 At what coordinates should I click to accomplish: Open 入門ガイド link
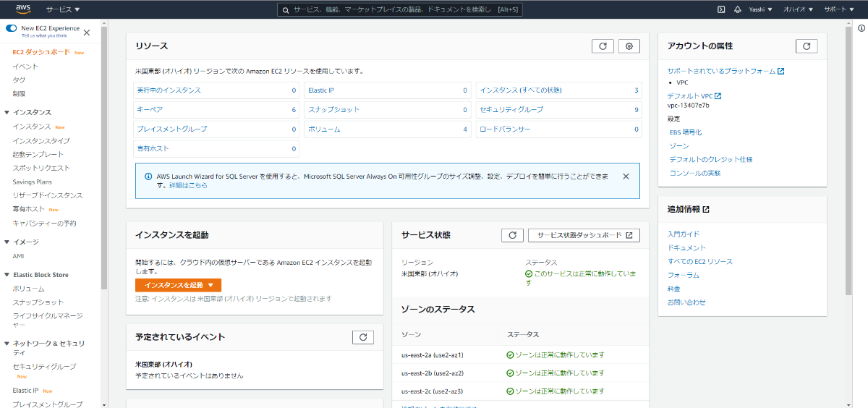[x=684, y=234]
